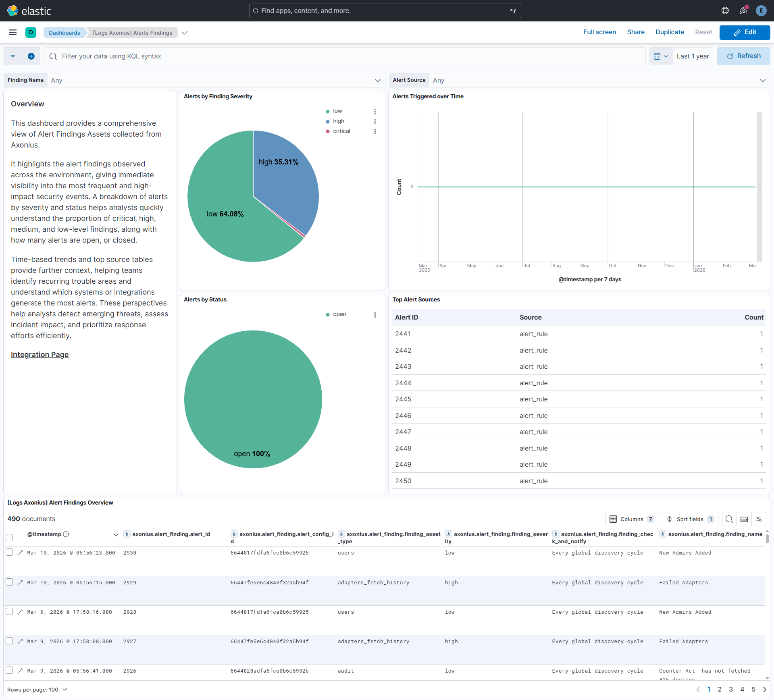
Task: Toggle the high severity legend color dot
Action: (328, 121)
